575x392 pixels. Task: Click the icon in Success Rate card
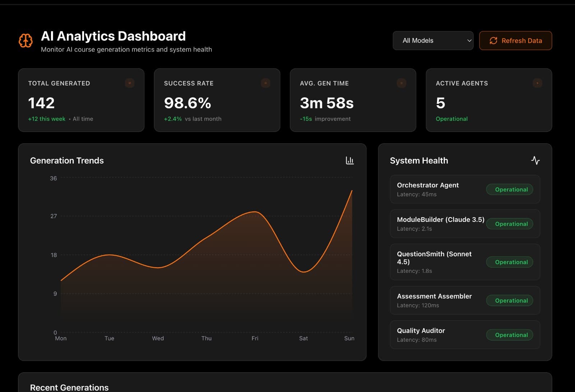[266, 83]
